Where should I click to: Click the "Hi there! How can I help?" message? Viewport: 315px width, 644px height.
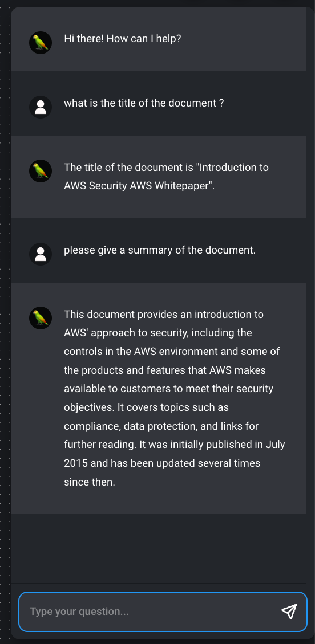pyautogui.click(x=123, y=39)
